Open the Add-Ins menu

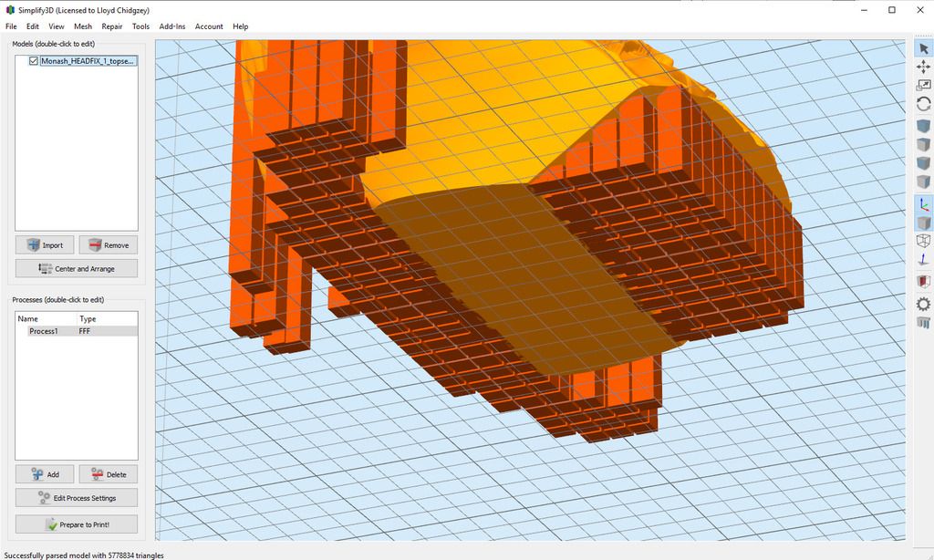coord(172,26)
